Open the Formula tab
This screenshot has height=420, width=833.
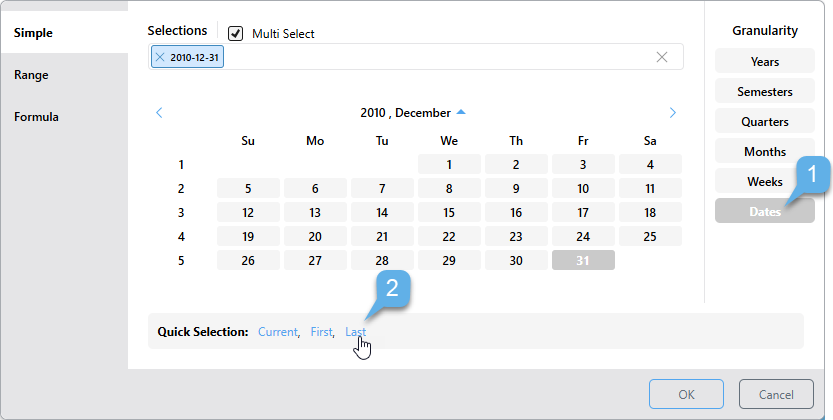[36, 117]
